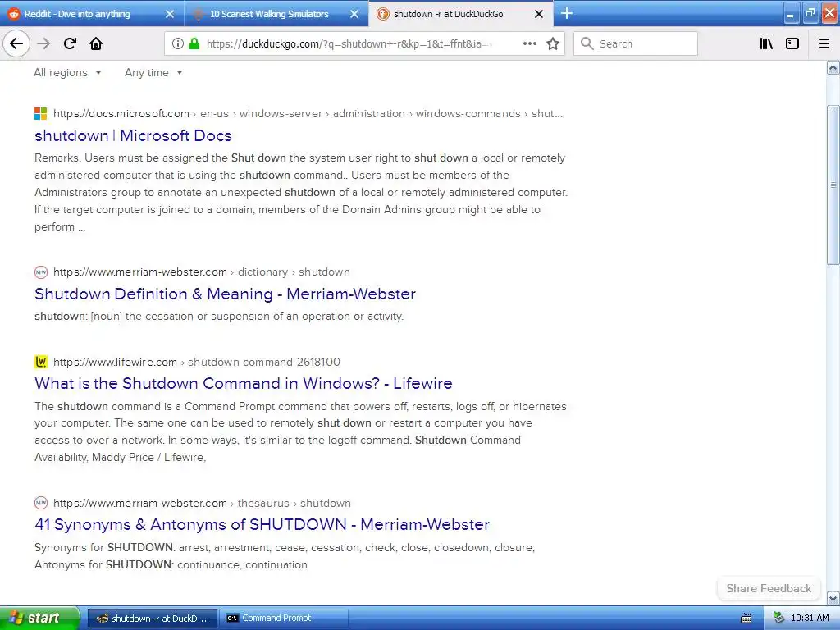The image size is (840, 630).
Task: Close the Reddit tab
Action: [x=169, y=14]
